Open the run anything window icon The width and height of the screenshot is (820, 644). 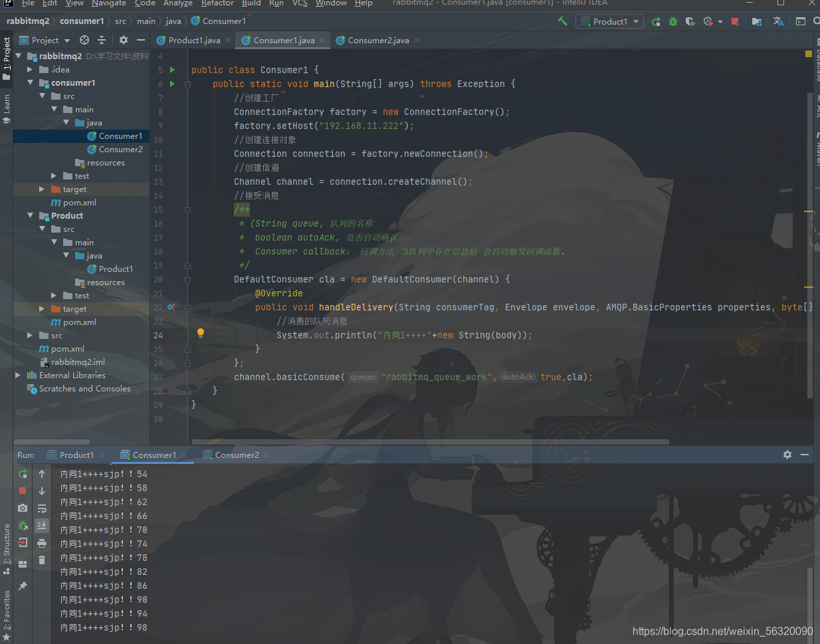(x=801, y=21)
